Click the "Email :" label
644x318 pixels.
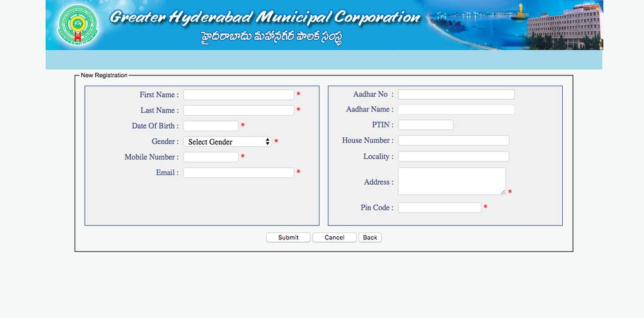[x=167, y=173]
